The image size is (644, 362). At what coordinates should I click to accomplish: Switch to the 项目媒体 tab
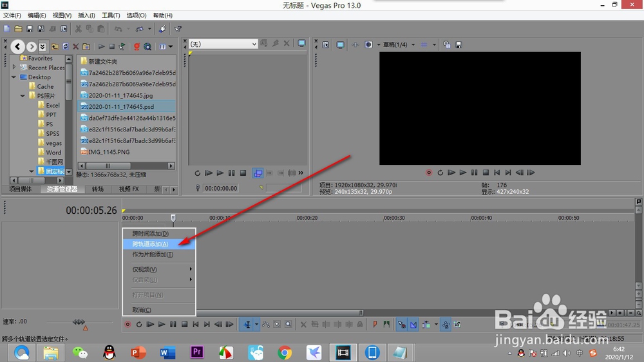20,189
